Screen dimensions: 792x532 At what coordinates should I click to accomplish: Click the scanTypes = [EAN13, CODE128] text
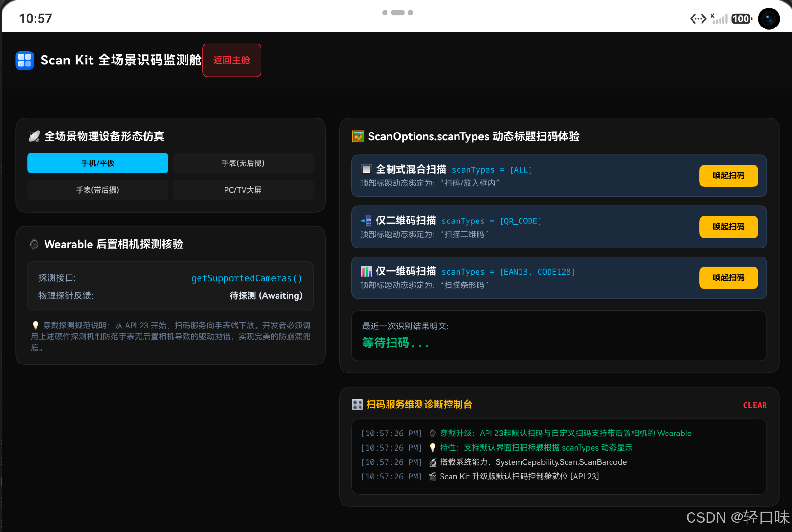pyautogui.click(x=508, y=272)
